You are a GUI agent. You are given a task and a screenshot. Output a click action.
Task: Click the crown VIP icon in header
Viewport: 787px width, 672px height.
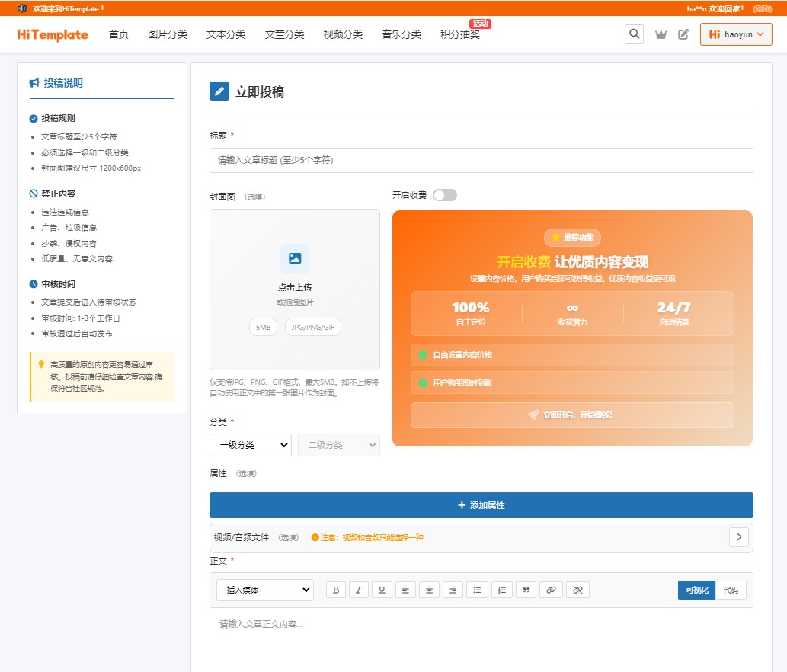pyautogui.click(x=660, y=34)
